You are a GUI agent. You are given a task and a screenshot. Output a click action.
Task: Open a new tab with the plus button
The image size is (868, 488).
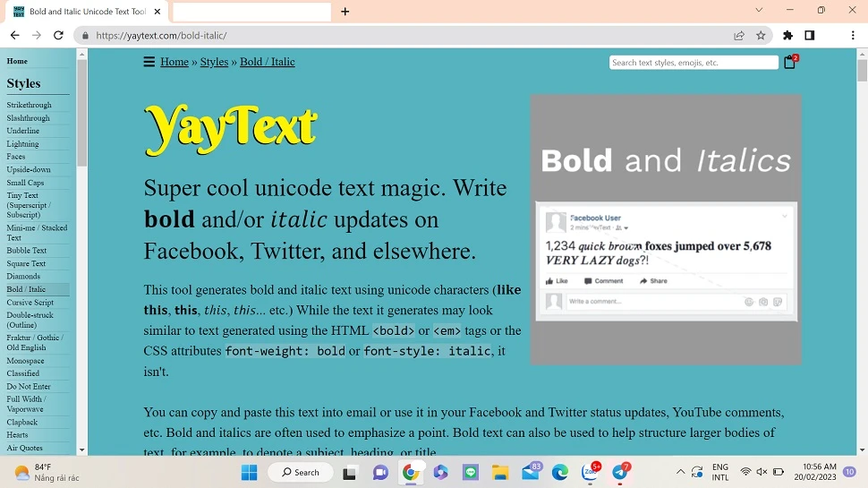click(345, 12)
